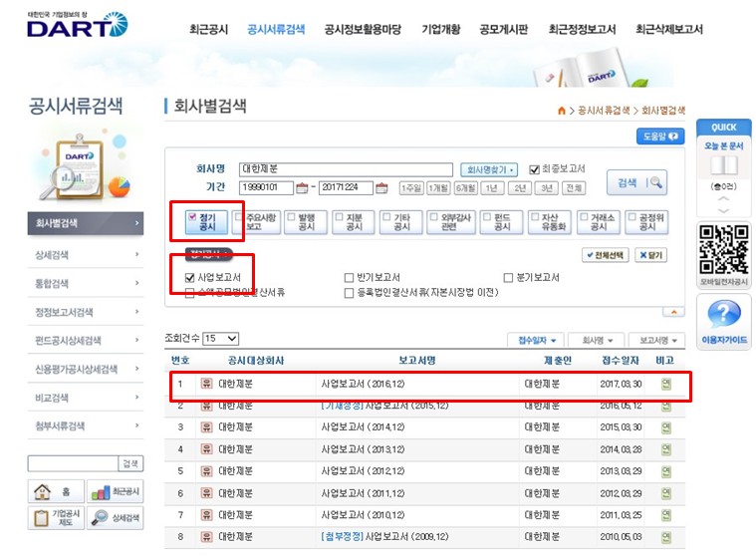Image resolution: width=756 pixels, height=558 pixels.
Task: Uncheck the 사업보고서 checkbox
Action: coord(191,277)
